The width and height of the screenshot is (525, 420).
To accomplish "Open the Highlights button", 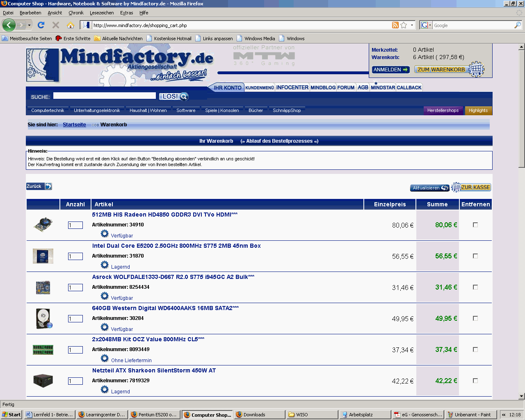I will (x=478, y=110).
